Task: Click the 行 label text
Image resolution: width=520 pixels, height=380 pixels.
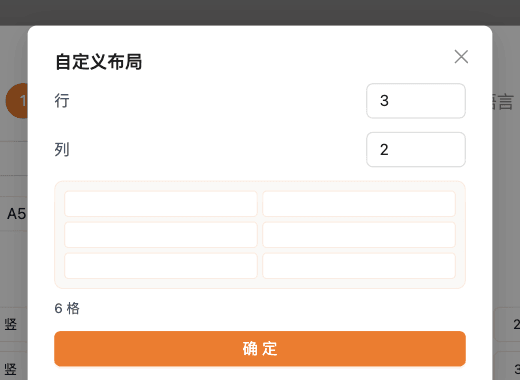Action: (62, 101)
